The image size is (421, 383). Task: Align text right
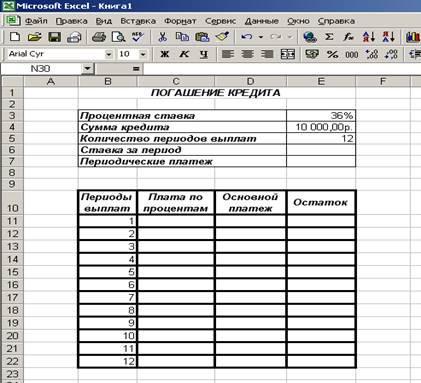[x=267, y=54]
